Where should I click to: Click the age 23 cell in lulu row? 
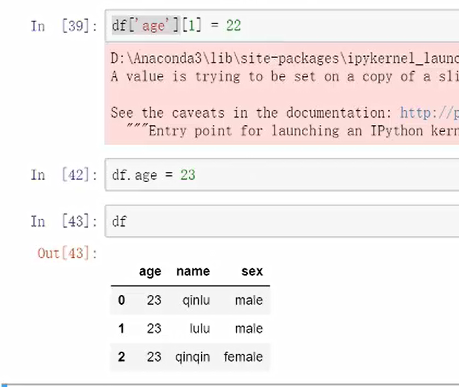154,329
